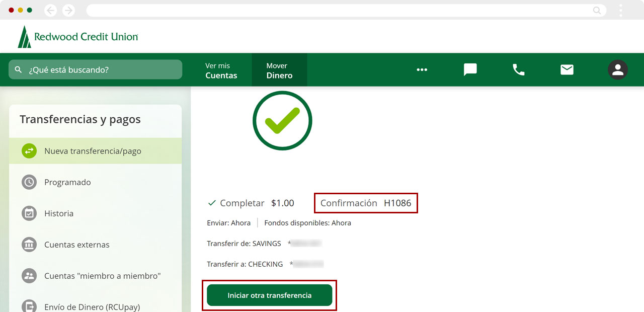Go to Cuentas externas
This screenshot has width=644, height=312.
click(76, 245)
